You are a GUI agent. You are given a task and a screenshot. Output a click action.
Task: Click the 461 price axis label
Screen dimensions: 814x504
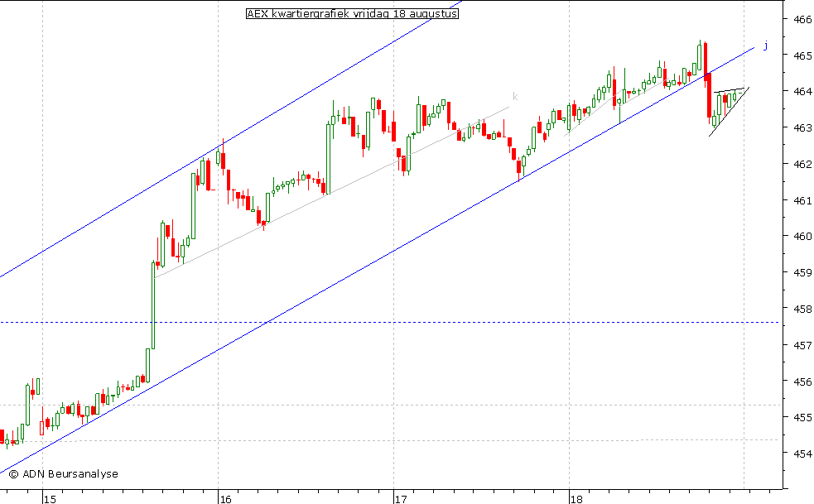[x=802, y=200]
